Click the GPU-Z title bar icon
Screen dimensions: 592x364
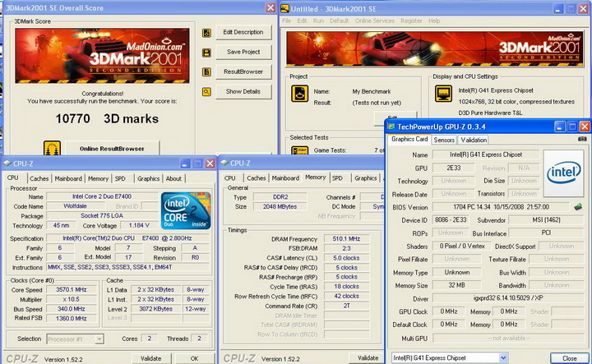pyautogui.click(x=391, y=127)
